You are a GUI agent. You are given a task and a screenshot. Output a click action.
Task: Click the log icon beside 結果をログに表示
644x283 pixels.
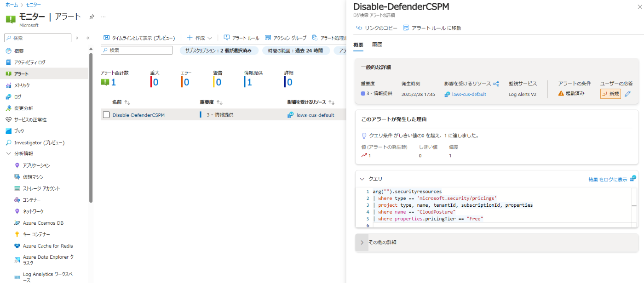coord(633,178)
